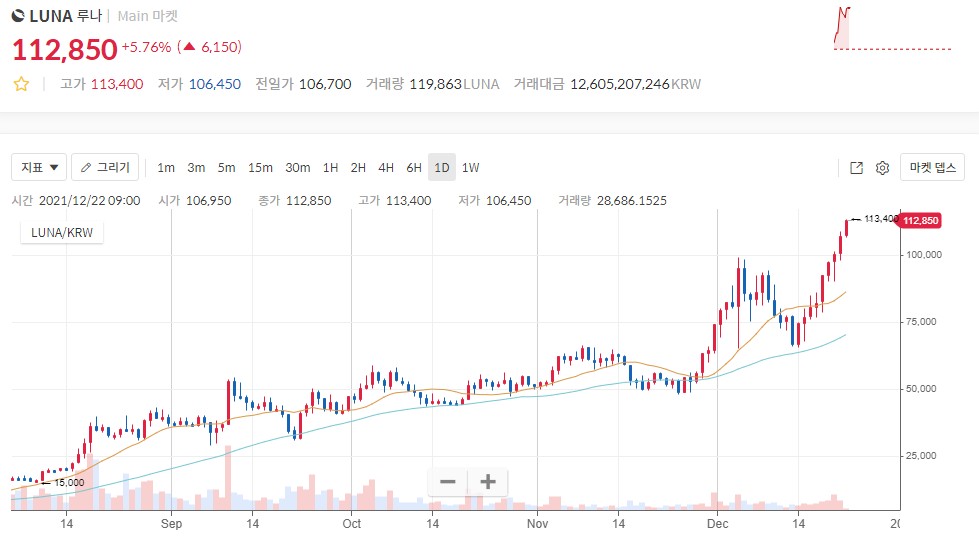Screen dimensions: 979x536
Task: Select the 1W timeframe
Action: 470,168
